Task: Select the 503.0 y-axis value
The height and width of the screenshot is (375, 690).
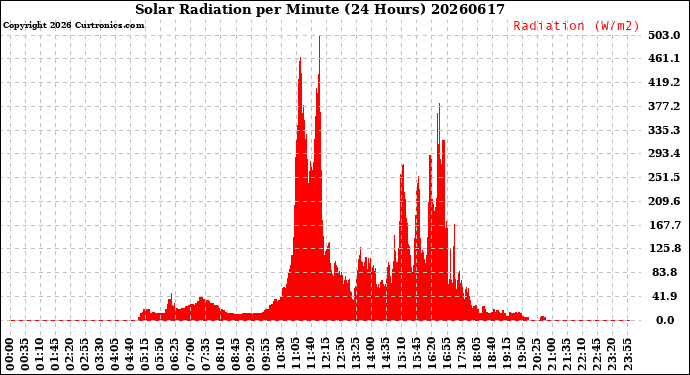Action: 664,35
